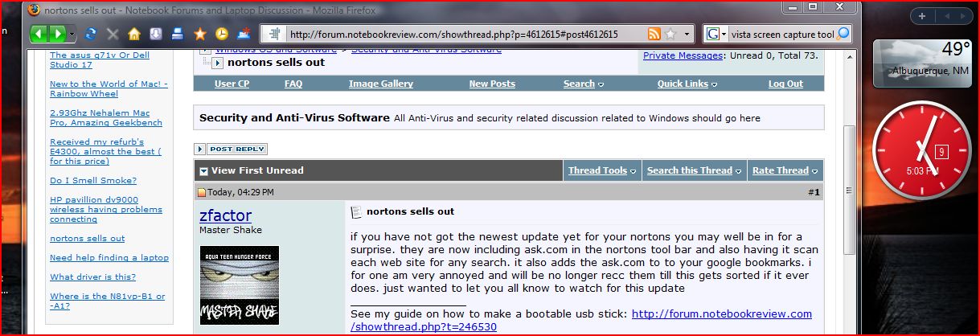Go to the Firefox Home page icon
980x336 pixels.
pos(134,35)
